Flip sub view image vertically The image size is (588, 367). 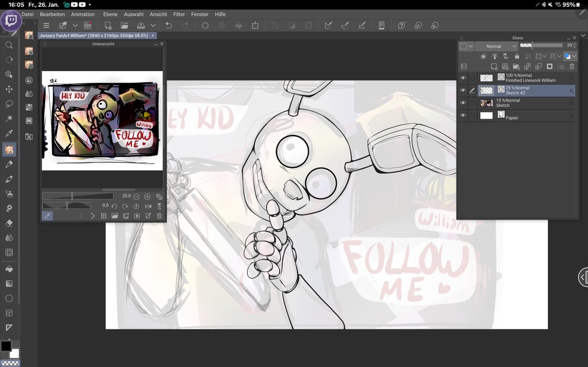click(x=159, y=206)
